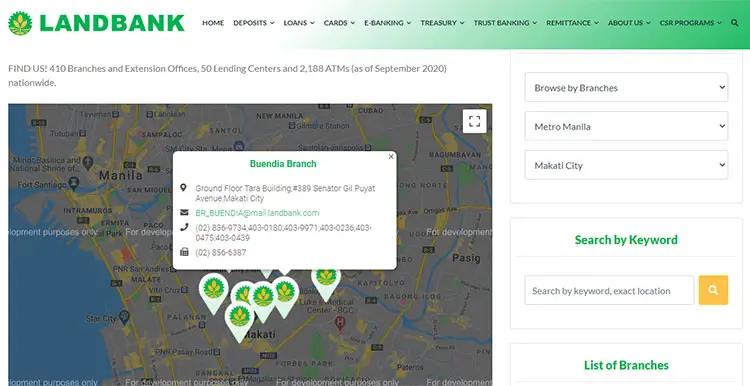750x386 pixels.
Task: Click the Buendia Branch title
Action: [x=283, y=164]
